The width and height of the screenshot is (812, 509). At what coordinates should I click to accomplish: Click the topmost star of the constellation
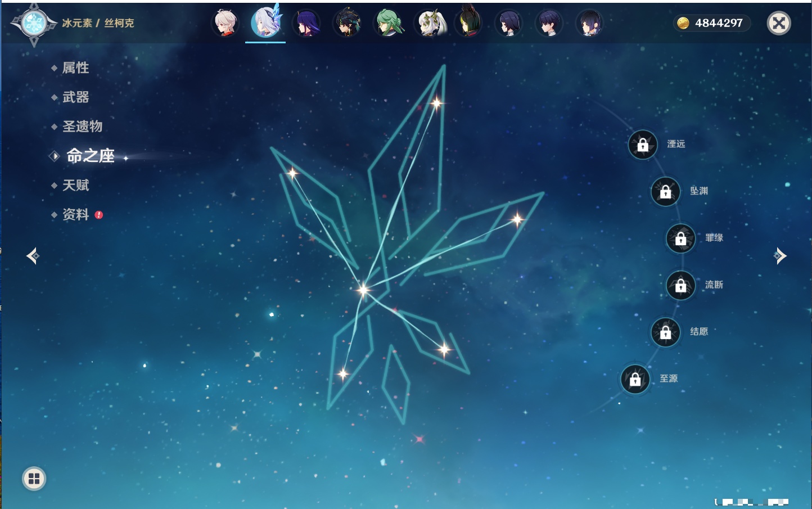(x=436, y=103)
